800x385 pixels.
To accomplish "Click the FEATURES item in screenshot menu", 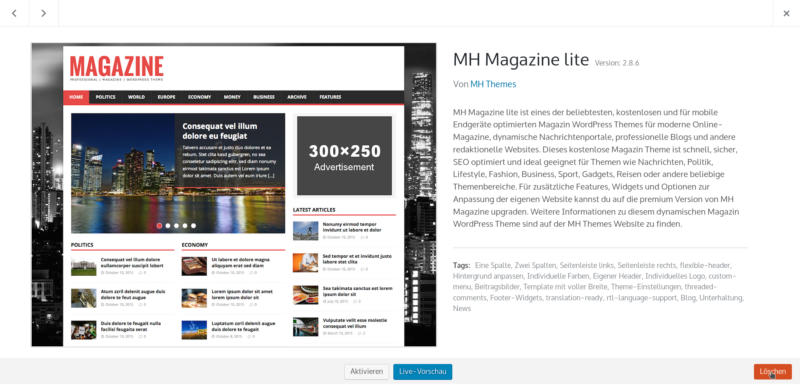I will [331, 97].
